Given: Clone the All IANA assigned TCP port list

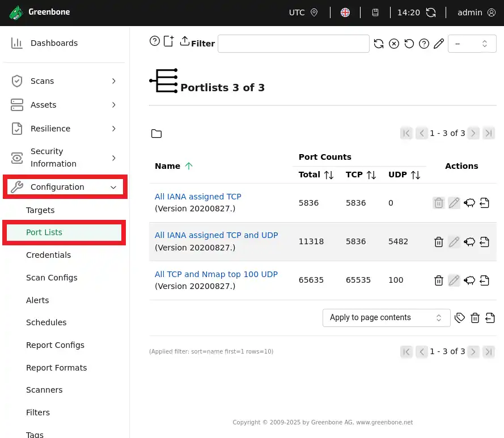Looking at the screenshot, I should pos(469,203).
